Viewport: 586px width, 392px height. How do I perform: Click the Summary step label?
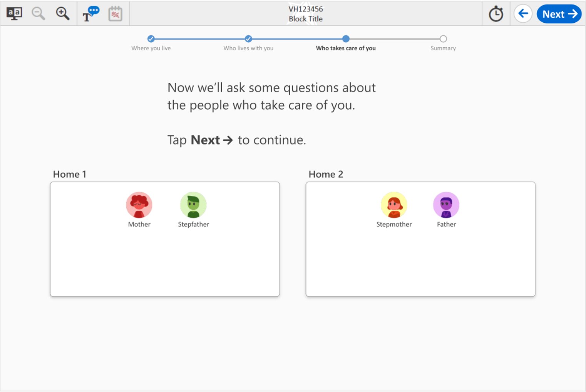(443, 48)
